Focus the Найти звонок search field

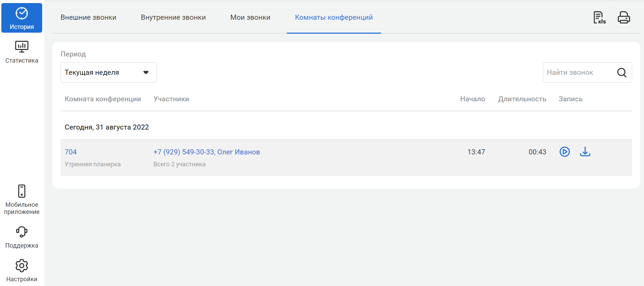[578, 72]
